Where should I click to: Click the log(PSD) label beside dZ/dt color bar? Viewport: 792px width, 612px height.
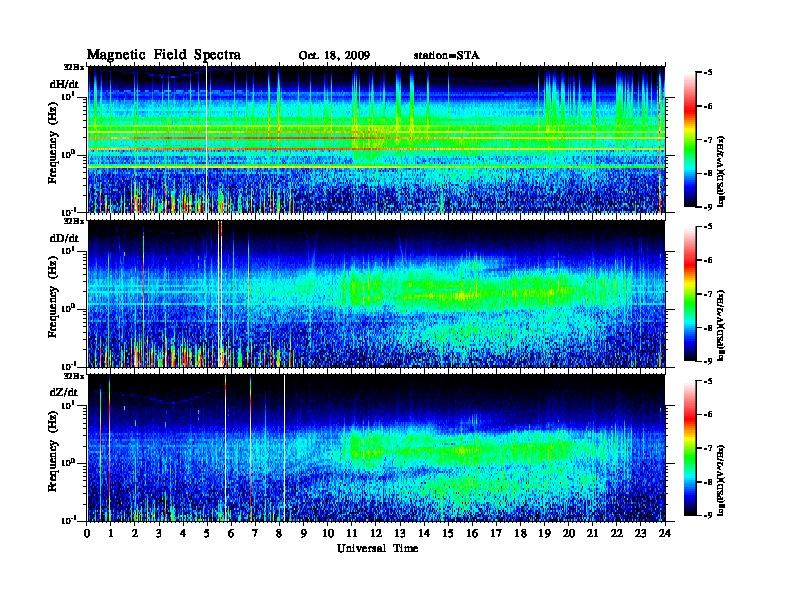[721, 480]
